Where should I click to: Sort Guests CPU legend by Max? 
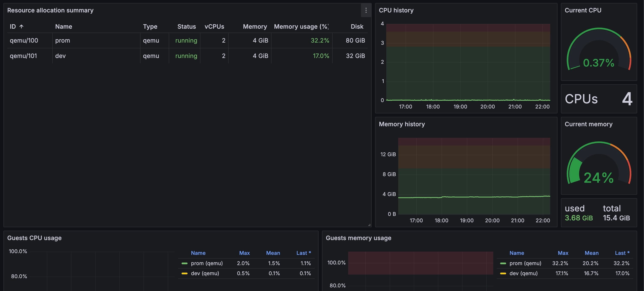pyautogui.click(x=244, y=253)
